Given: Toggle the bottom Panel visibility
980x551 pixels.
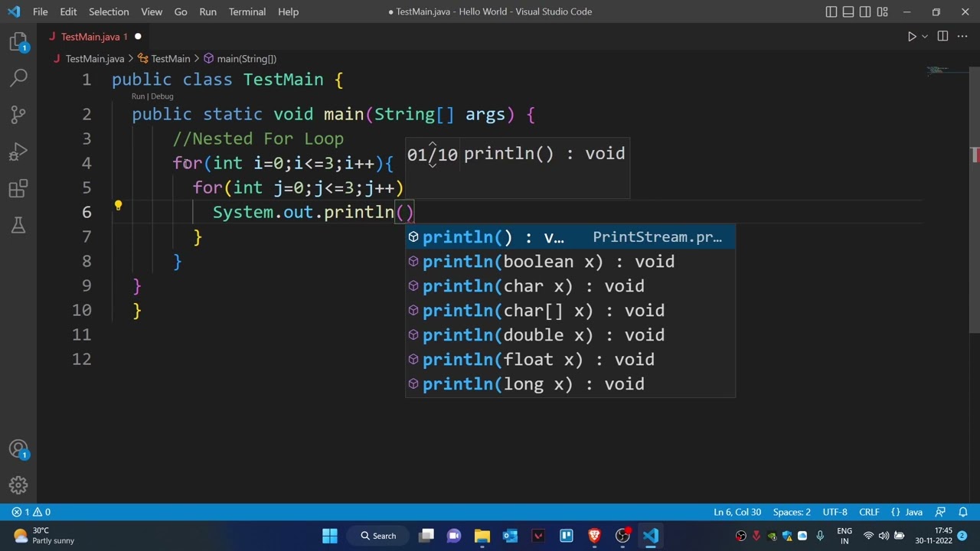Looking at the screenshot, I should click(848, 11).
